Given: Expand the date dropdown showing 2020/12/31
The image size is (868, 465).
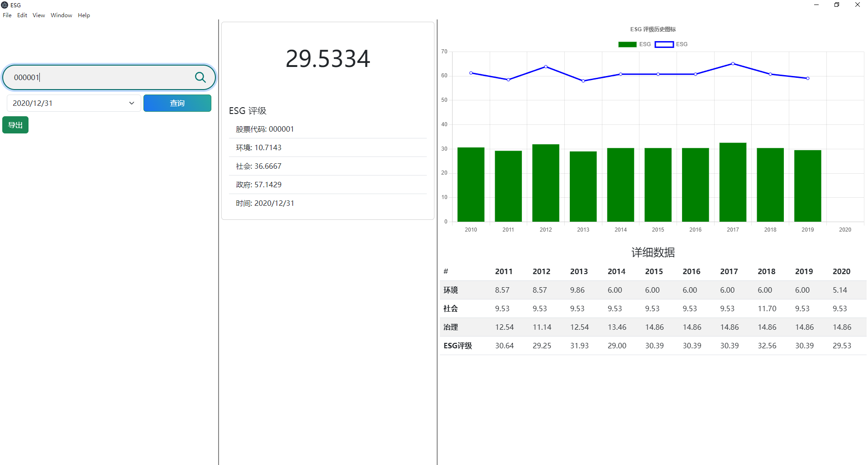Looking at the screenshot, I should [73, 103].
